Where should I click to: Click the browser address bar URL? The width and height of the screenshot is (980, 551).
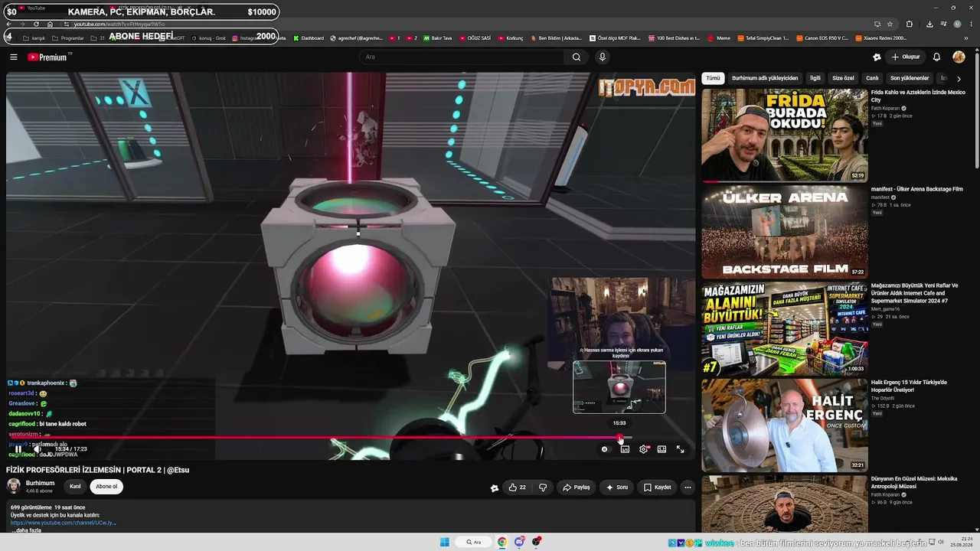(x=119, y=24)
